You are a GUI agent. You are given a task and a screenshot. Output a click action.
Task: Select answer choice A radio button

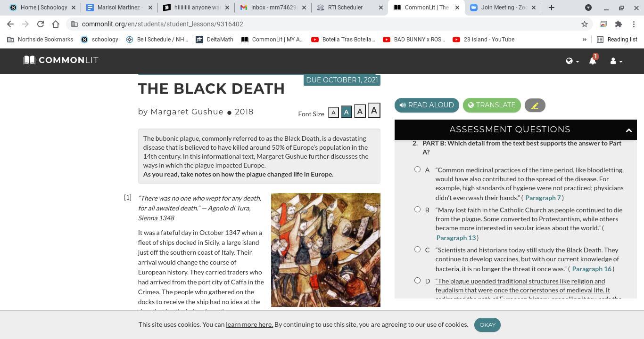417,169
